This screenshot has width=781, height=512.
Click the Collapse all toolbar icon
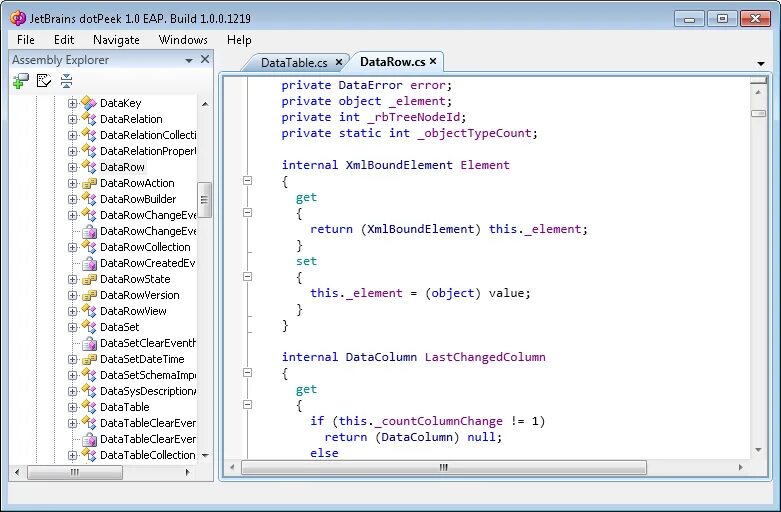[66, 81]
